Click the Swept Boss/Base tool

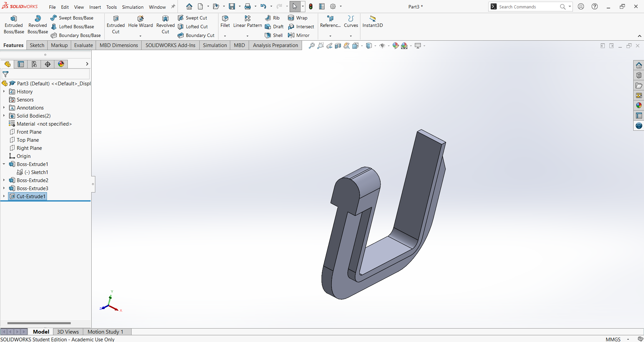[72, 18]
